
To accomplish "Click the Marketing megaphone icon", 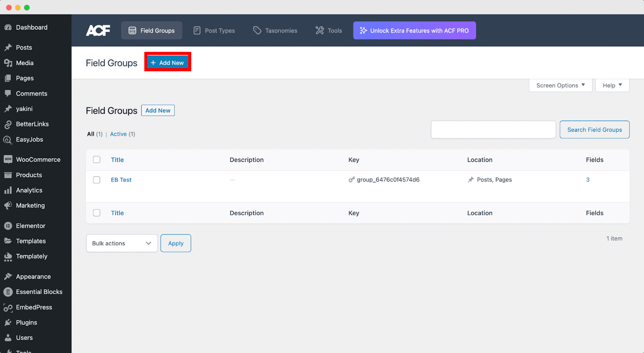I will (8, 205).
